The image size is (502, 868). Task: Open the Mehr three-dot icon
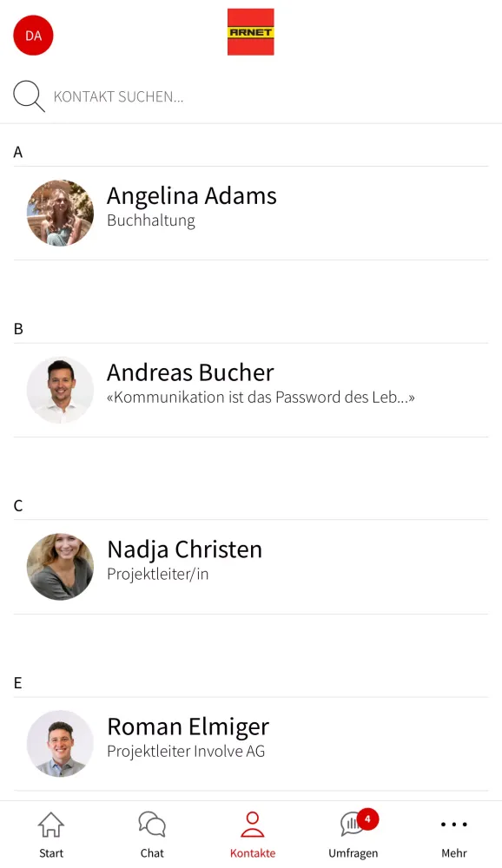tap(453, 825)
